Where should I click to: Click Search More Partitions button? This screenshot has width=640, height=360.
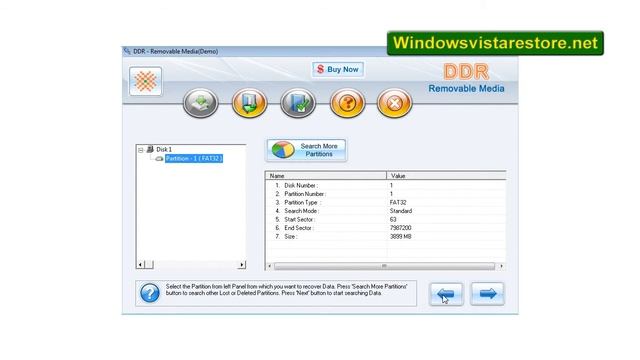coord(306,150)
